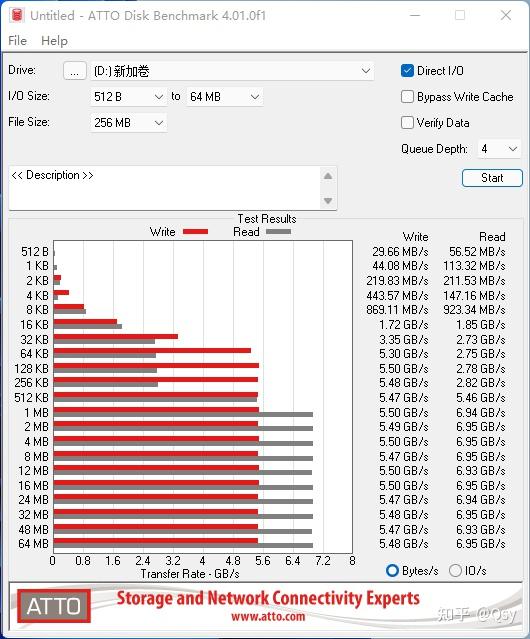Click into the Description text box
This screenshot has width=530, height=639.
165,188
